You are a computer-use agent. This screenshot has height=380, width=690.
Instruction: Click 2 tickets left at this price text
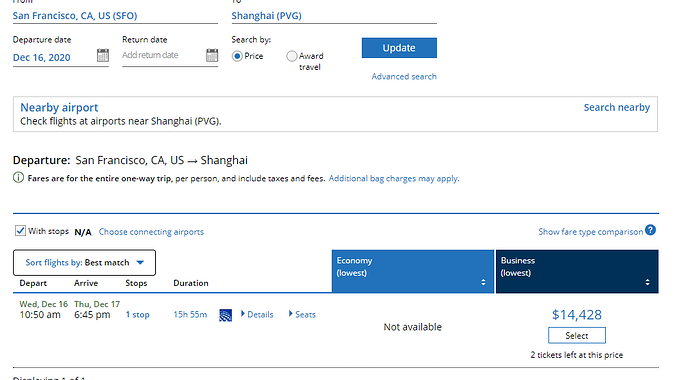(576, 355)
